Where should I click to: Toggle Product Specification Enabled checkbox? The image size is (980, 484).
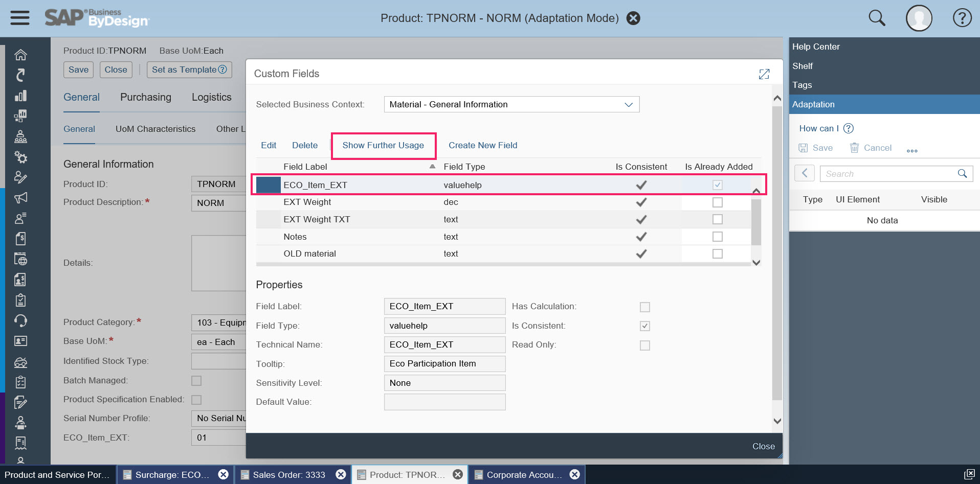point(196,400)
